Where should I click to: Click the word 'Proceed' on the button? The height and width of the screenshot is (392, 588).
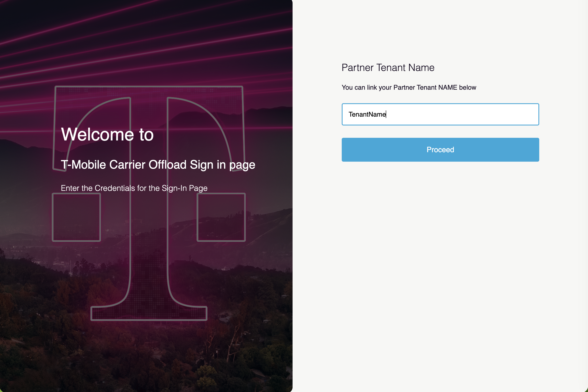click(x=440, y=150)
